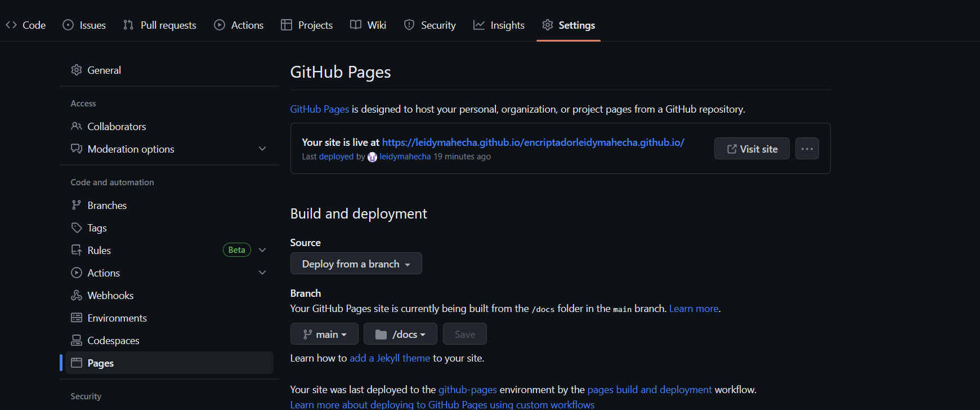Switch to the Actions tab in top navigation
This screenshot has height=410, width=980.
pos(239,25)
